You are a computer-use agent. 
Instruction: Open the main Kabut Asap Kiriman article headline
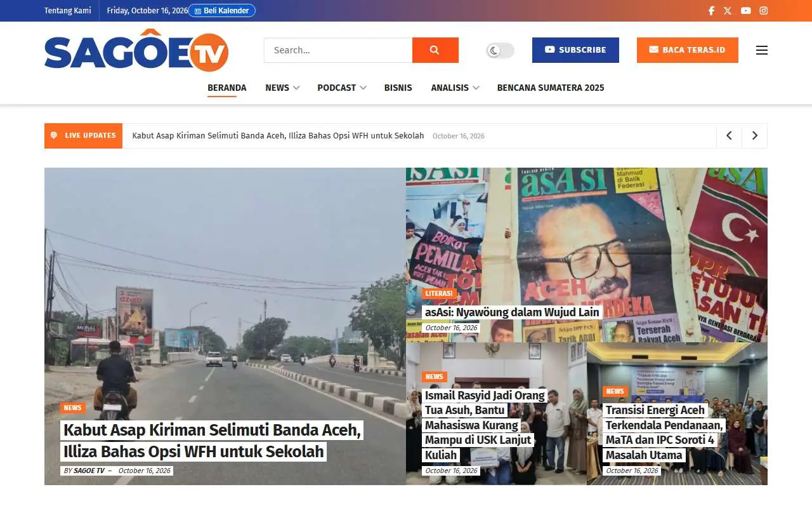point(212,441)
